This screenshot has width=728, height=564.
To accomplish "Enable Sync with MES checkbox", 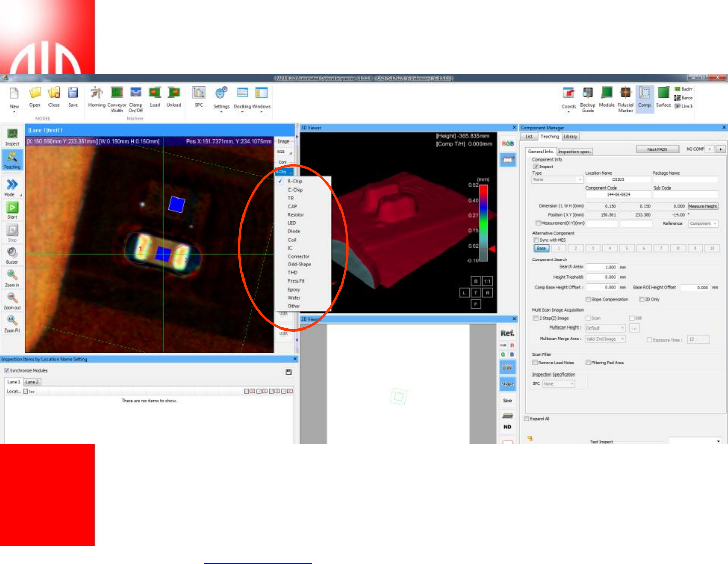I will click(x=537, y=240).
